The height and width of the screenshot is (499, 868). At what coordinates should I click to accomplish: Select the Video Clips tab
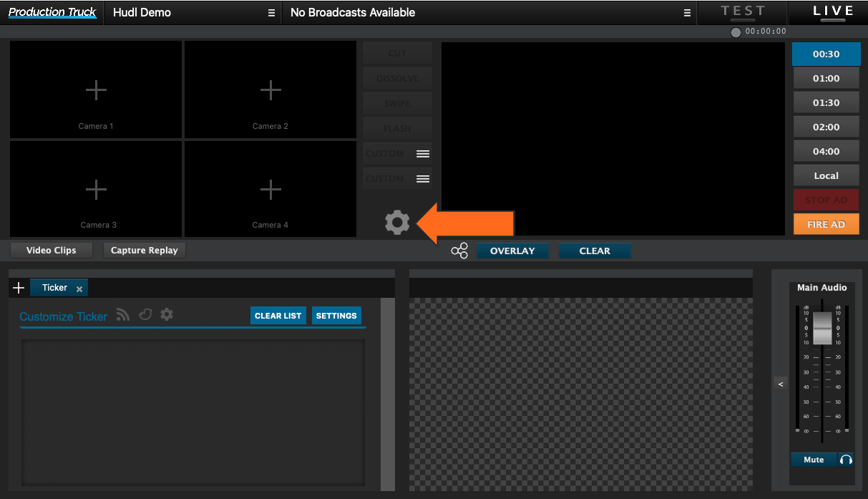click(x=51, y=250)
